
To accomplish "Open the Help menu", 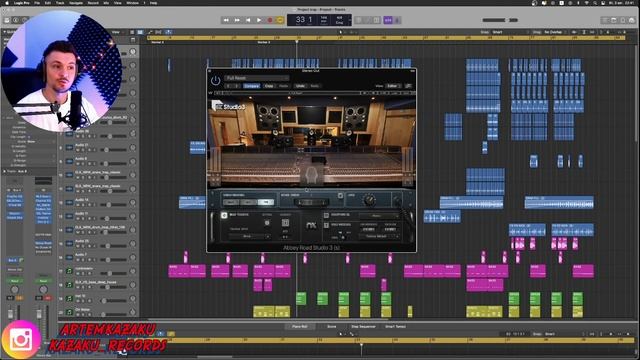I will pyautogui.click(x=153, y=3).
